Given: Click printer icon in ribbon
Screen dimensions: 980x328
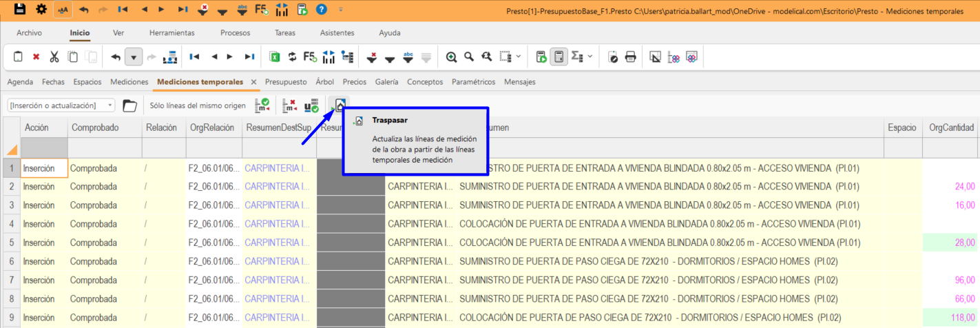Looking at the screenshot, I should pos(630,57).
